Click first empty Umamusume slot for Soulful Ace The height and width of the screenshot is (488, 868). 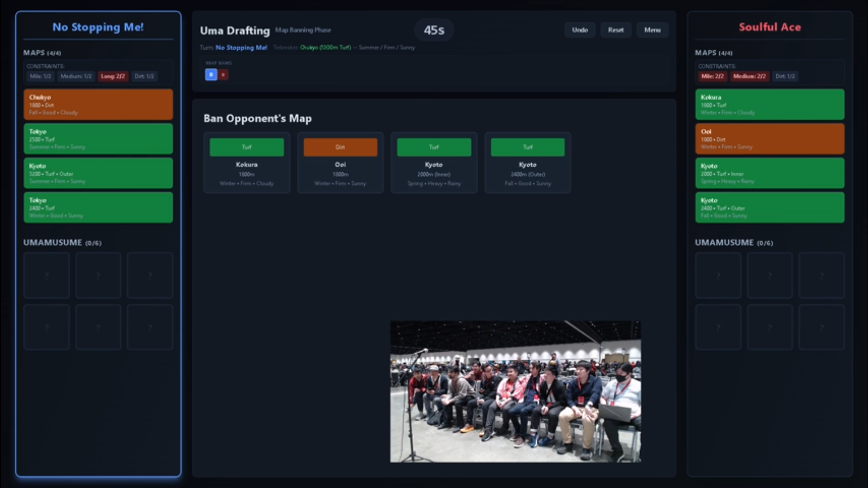tap(718, 275)
